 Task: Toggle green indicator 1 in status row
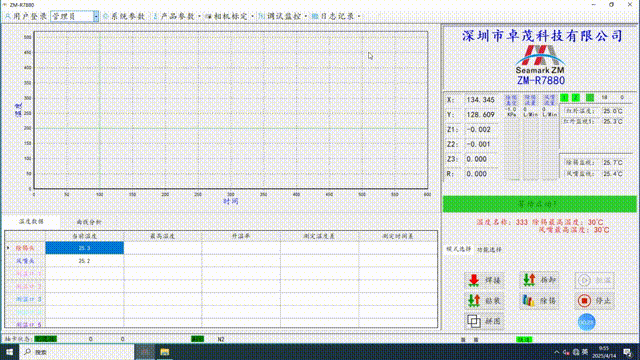pos(564,98)
